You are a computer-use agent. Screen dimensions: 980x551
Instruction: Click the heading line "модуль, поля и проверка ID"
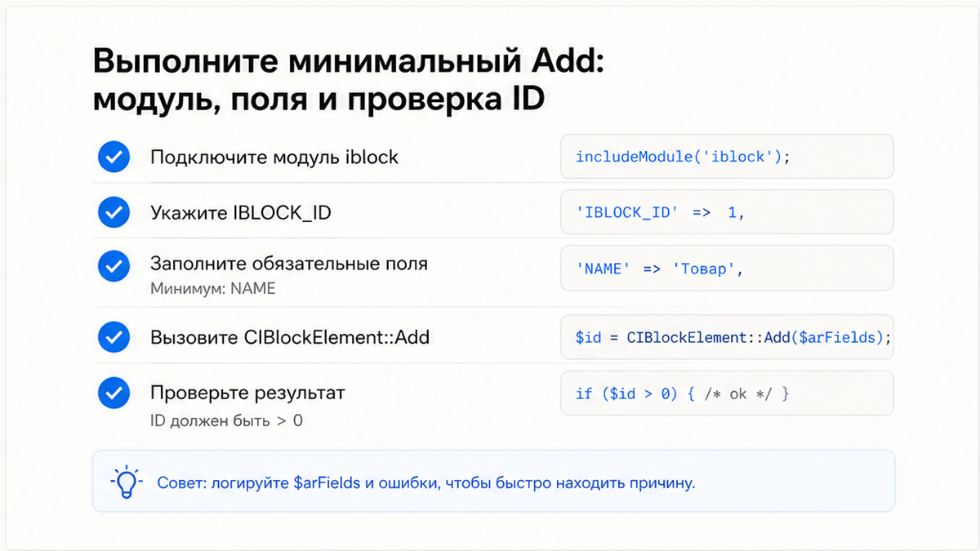coord(318,101)
